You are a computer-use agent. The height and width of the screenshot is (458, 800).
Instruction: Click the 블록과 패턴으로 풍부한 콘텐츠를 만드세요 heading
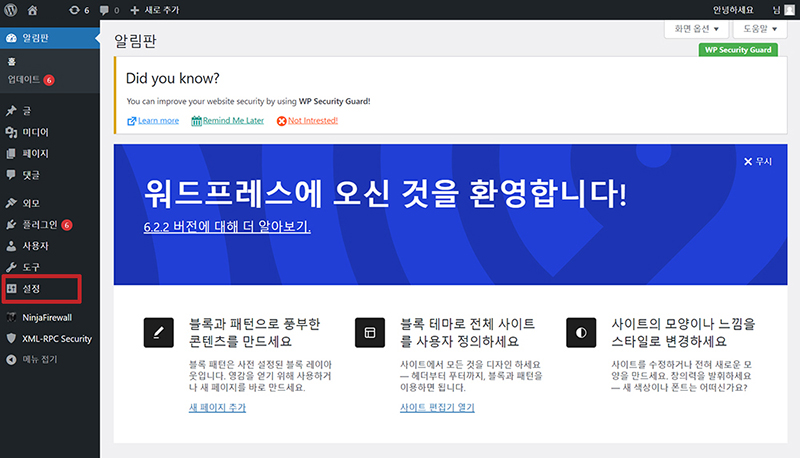[255, 332]
